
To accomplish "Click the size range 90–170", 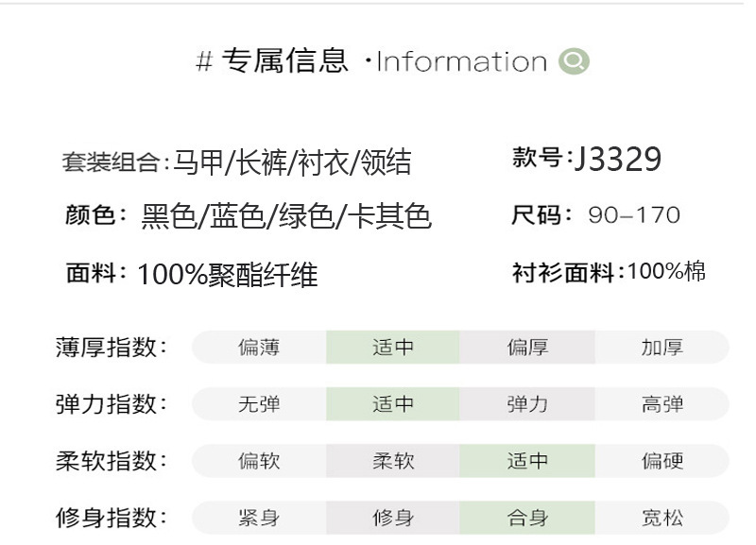I will coord(633,215).
